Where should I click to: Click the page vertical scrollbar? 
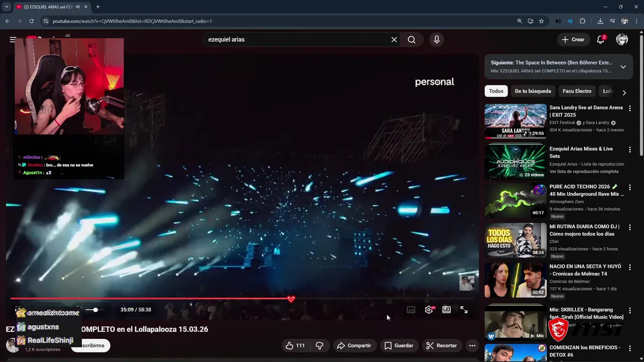[641, 96]
